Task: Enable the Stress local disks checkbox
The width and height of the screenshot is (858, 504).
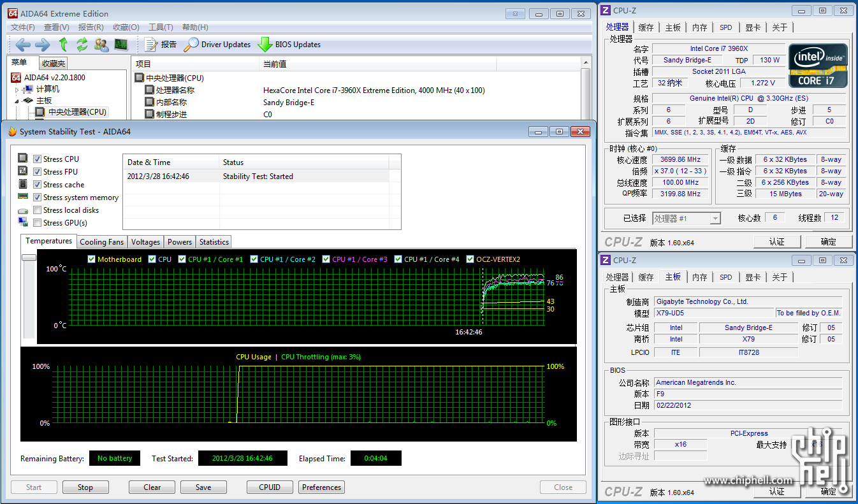Action: (x=38, y=210)
